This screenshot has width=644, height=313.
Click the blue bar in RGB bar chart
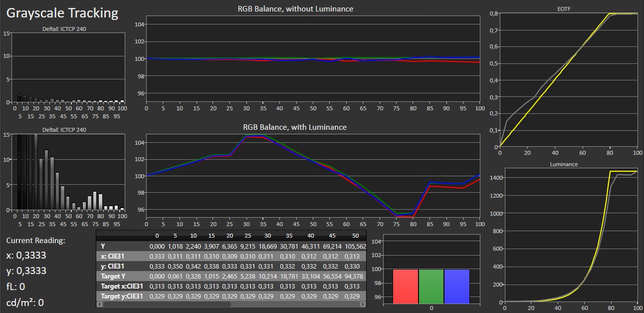(456, 286)
